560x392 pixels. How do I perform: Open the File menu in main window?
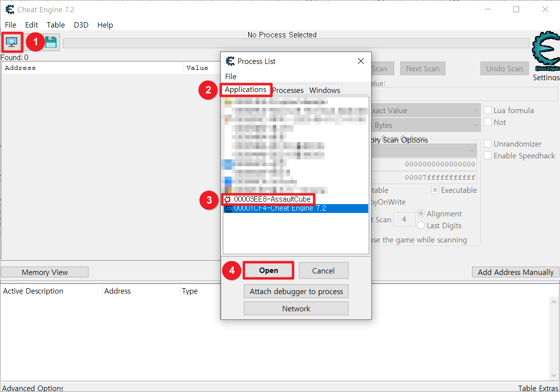(10, 25)
